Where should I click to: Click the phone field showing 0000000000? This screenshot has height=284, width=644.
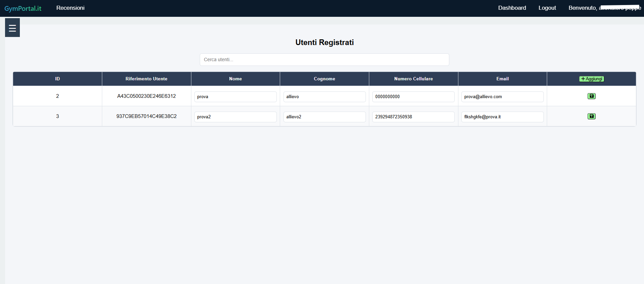pyautogui.click(x=413, y=97)
